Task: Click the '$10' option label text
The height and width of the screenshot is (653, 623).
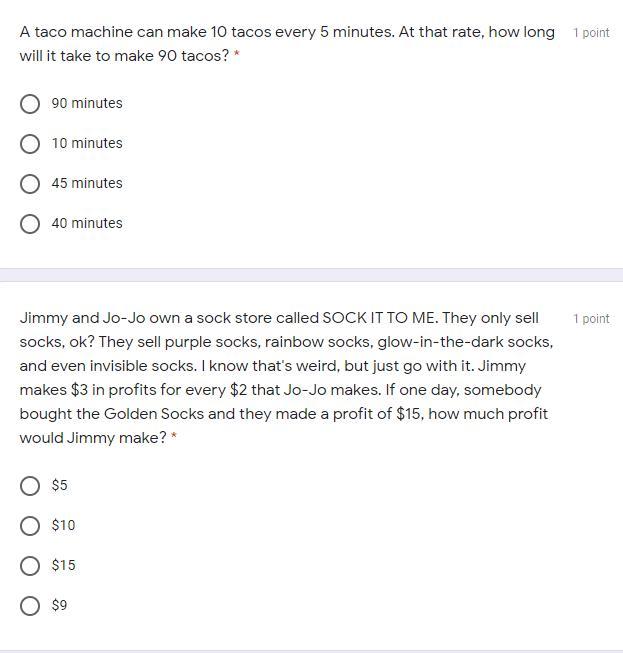Action: point(63,526)
